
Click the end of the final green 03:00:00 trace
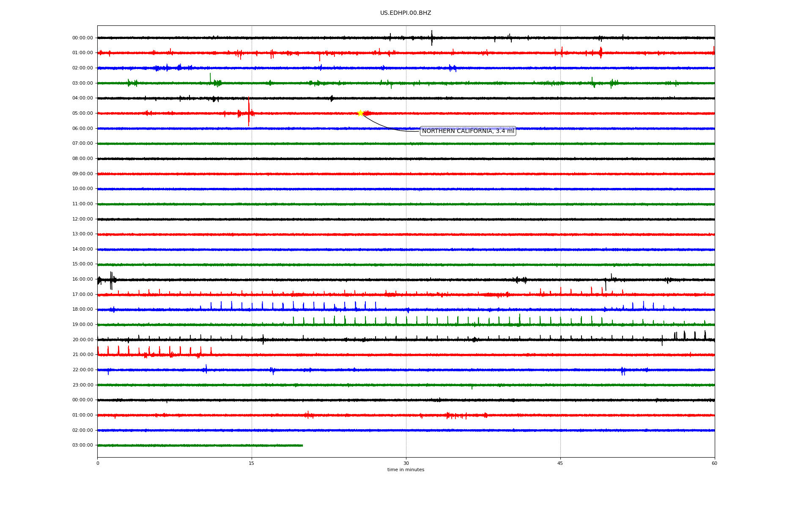coord(302,445)
